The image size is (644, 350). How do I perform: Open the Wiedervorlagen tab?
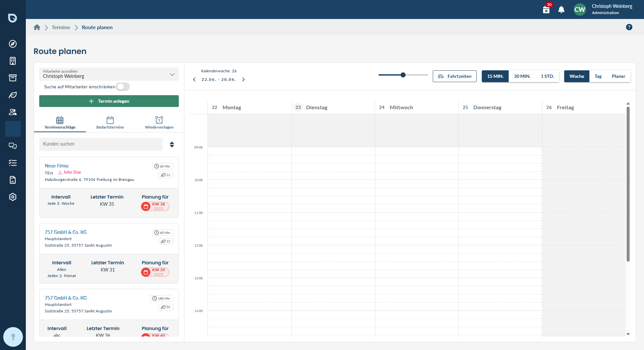[159, 123]
